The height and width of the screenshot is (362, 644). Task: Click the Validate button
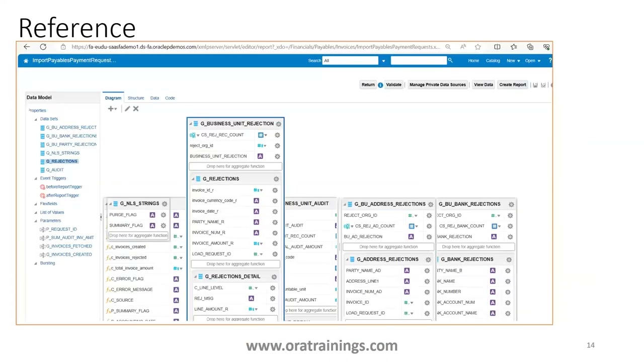(x=394, y=85)
